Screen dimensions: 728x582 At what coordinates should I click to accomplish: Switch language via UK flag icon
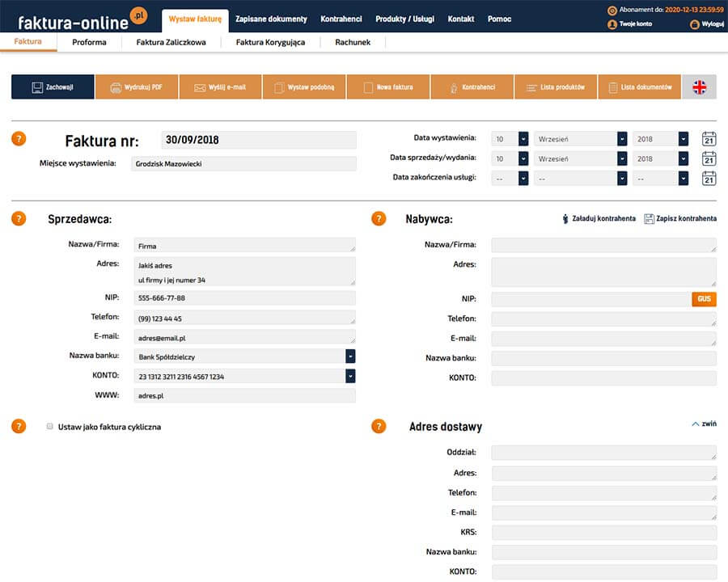pyautogui.click(x=699, y=86)
